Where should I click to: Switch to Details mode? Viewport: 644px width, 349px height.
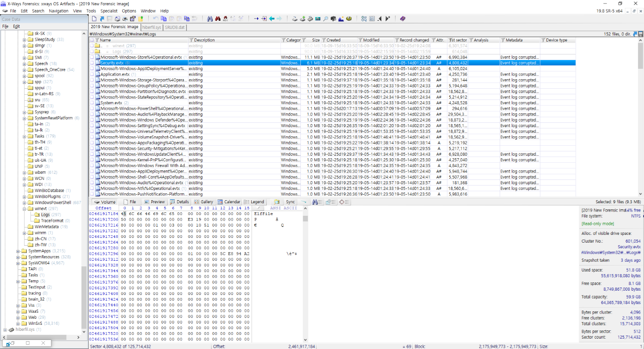point(180,202)
